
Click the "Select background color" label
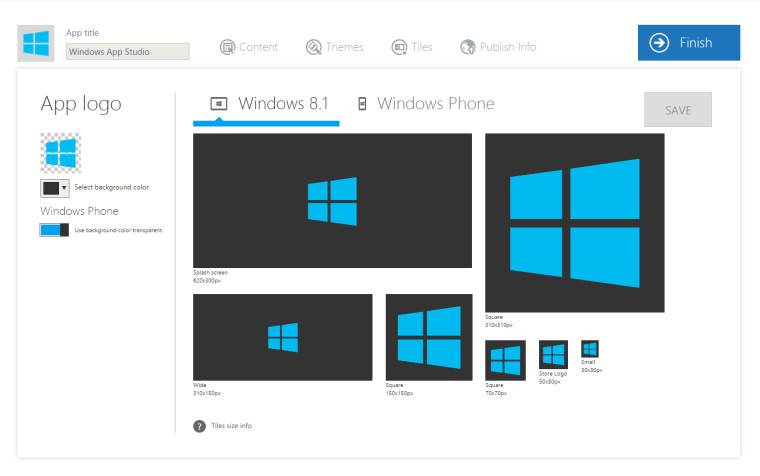[111, 187]
